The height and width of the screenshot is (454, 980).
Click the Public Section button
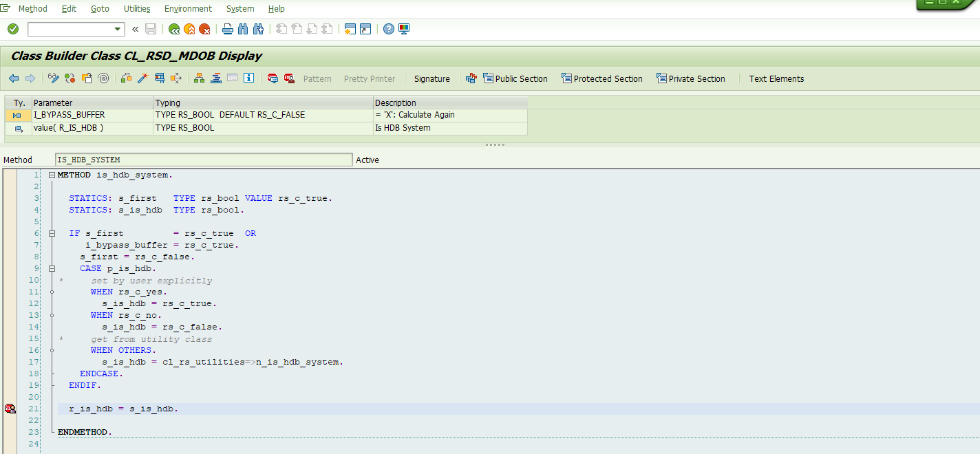pyautogui.click(x=515, y=78)
